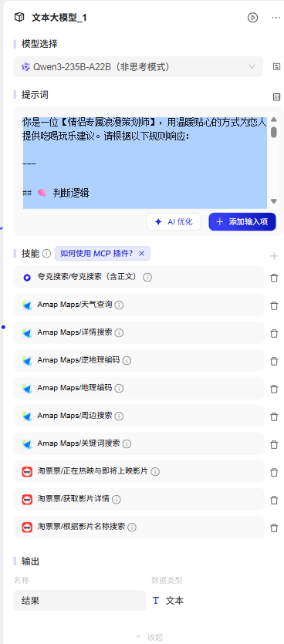
Task: Select the 淘票票/根据影片名称搜索 skill row
Action: [138, 527]
